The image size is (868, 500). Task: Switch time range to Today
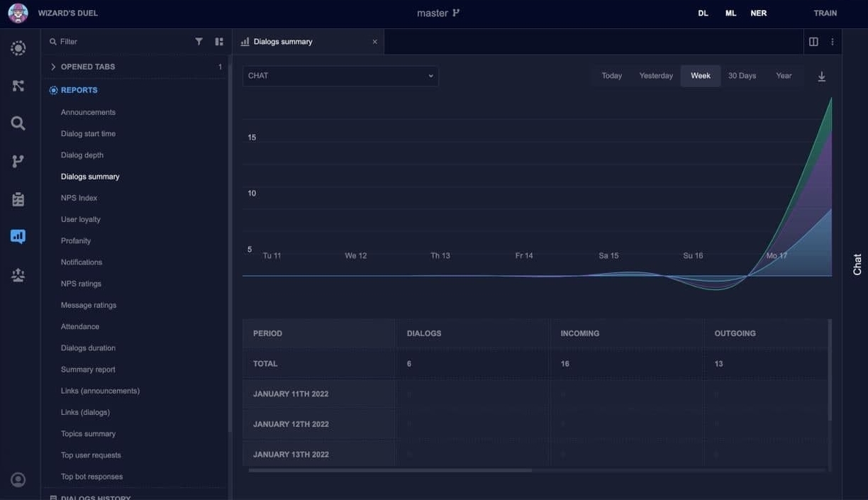611,76
